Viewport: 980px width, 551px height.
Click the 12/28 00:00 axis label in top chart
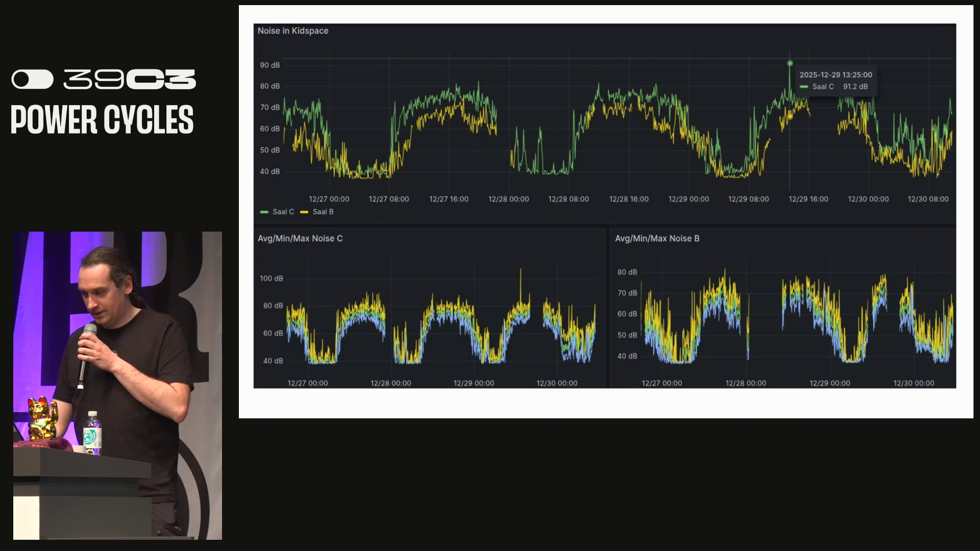pos(508,199)
